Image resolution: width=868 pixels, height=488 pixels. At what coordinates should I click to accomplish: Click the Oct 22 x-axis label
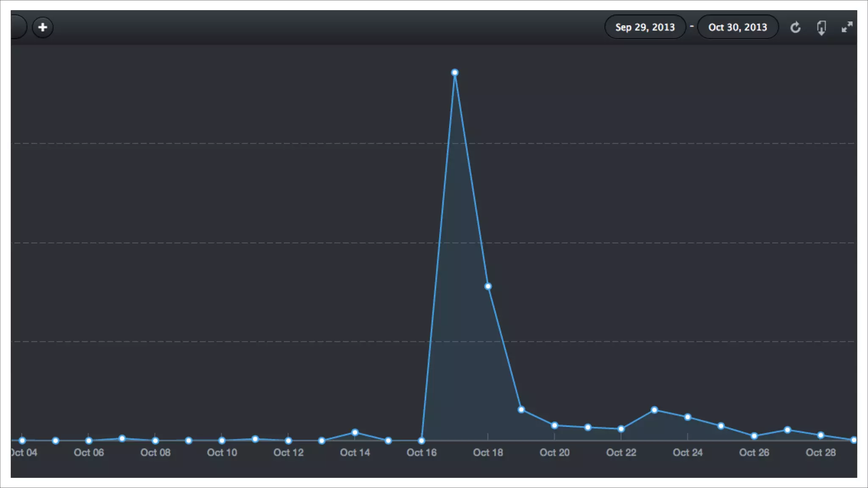point(621,453)
